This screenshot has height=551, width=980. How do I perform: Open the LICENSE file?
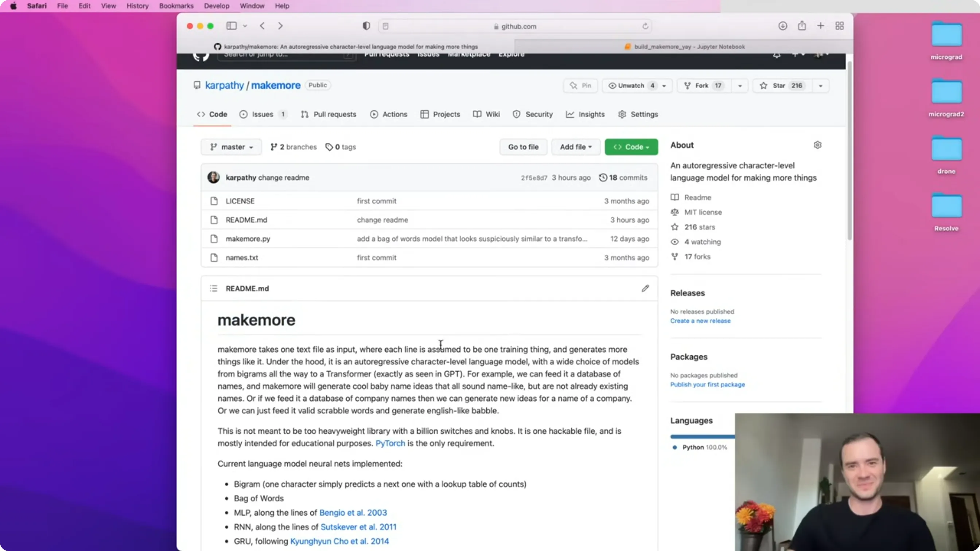pyautogui.click(x=240, y=201)
